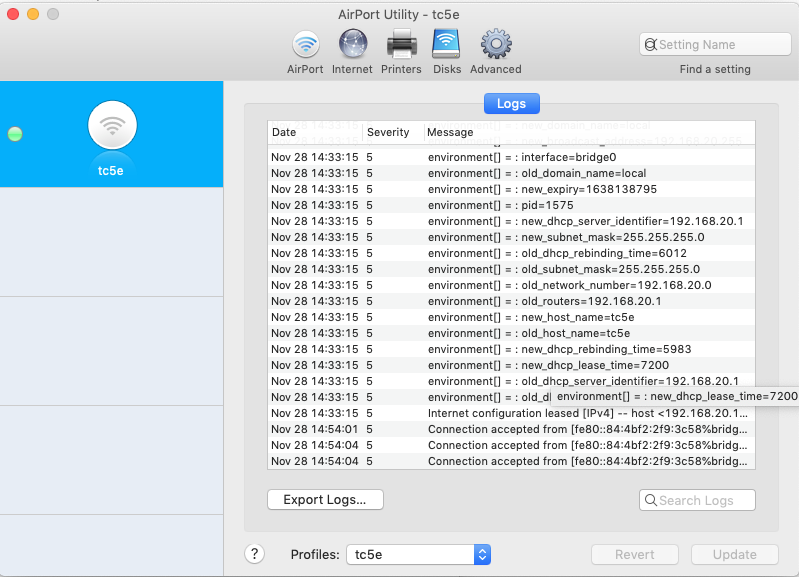Select the Logs tab
Viewport: 799px width, 577px height.
pyautogui.click(x=511, y=104)
